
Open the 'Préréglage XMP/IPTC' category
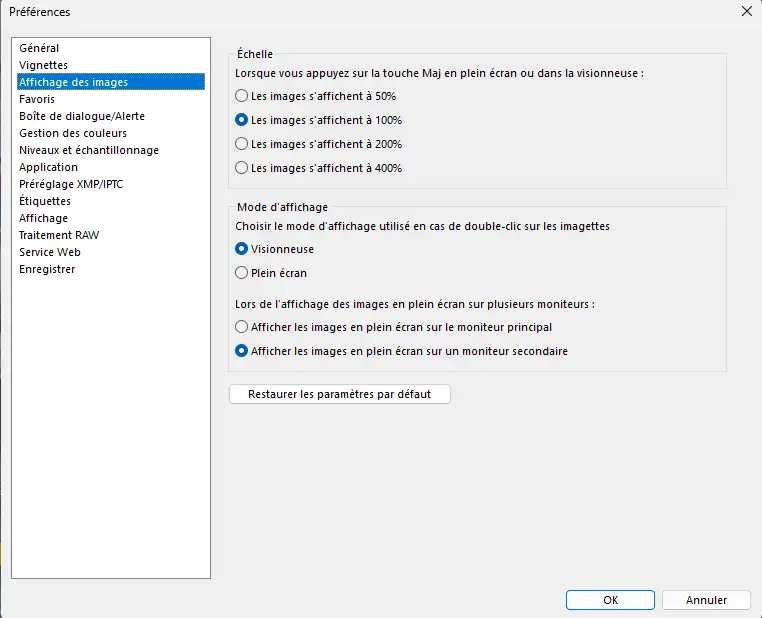click(x=71, y=184)
